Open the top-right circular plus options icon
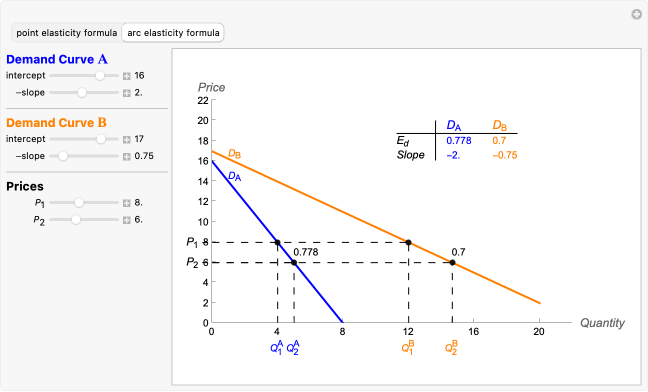The height and width of the screenshot is (392, 648). (636, 14)
